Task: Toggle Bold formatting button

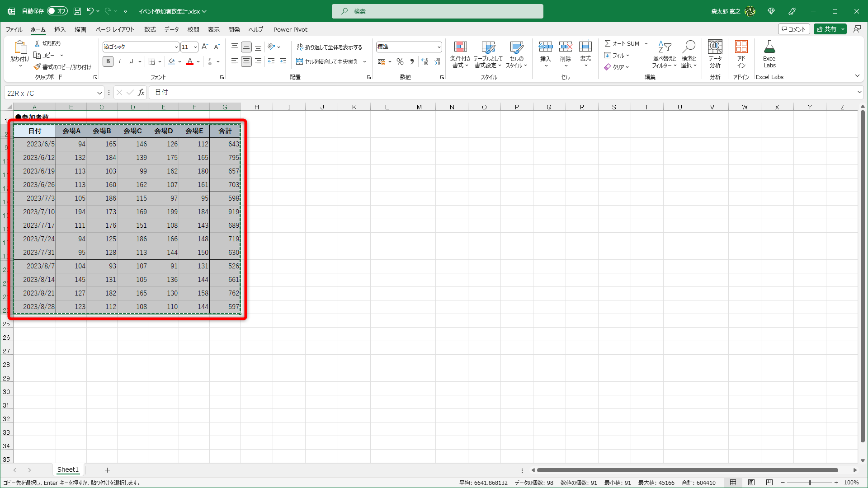Action: [x=108, y=61]
